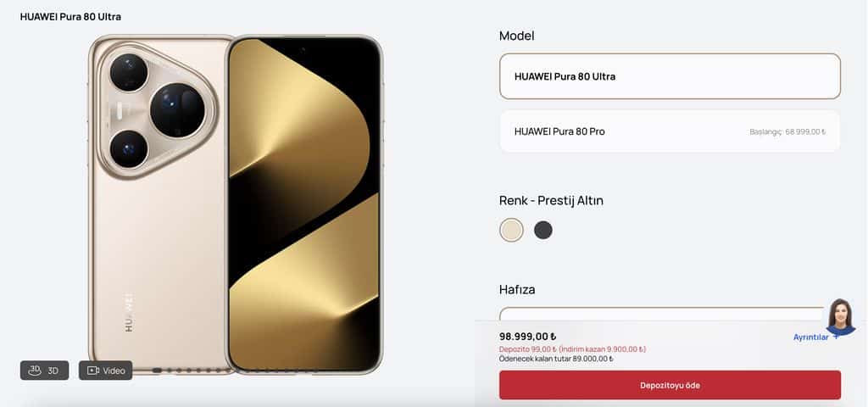Click the red Depozito 99,00 ₺ discount text
This screenshot has width=868, height=407.
point(572,349)
